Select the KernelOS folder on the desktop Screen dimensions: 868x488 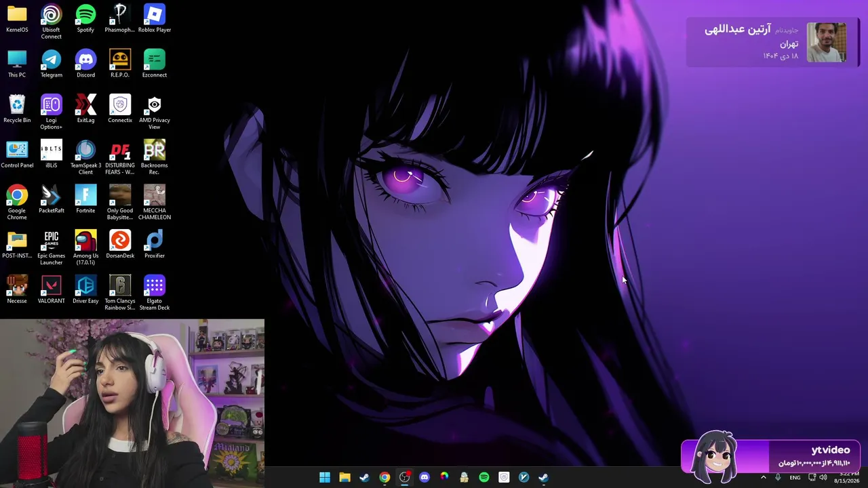[17, 19]
